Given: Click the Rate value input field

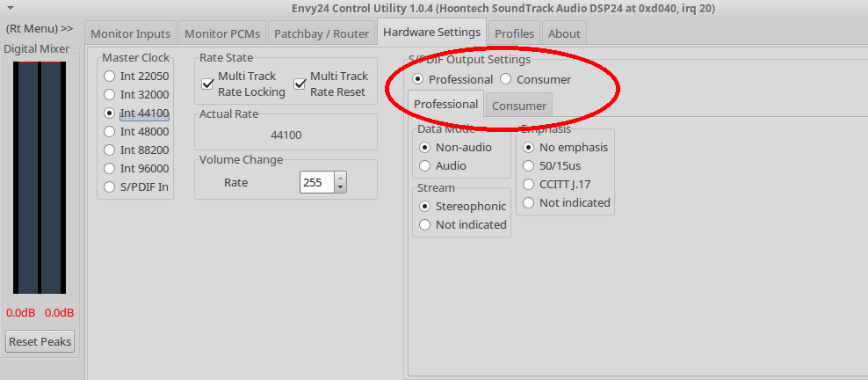Looking at the screenshot, I should (x=315, y=182).
